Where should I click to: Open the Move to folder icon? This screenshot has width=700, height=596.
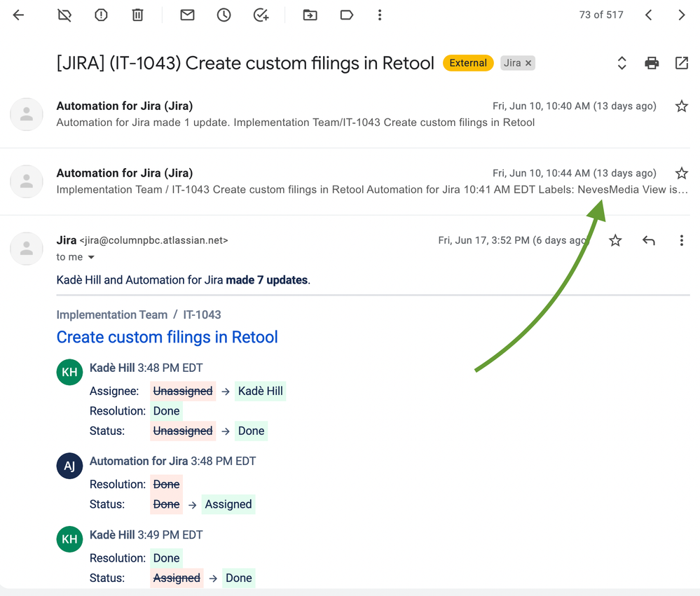pos(310,15)
